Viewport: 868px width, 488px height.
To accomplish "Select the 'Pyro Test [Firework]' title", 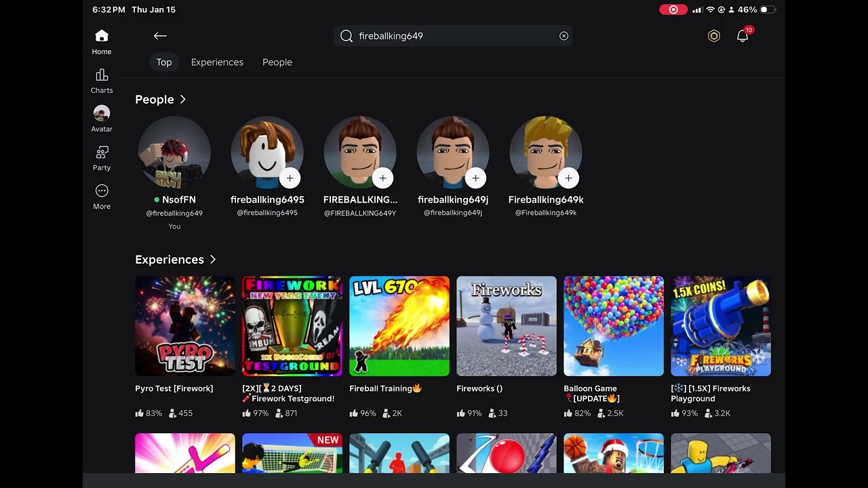I will click(x=174, y=388).
